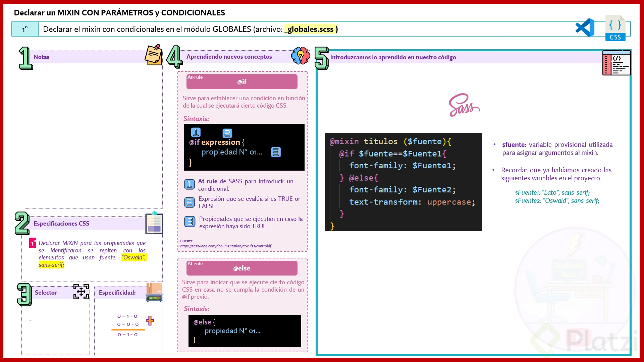This screenshot has height=362, width=644.
Task: Select the clipboard icon next to Especificaciones CSS
Action: [154, 223]
